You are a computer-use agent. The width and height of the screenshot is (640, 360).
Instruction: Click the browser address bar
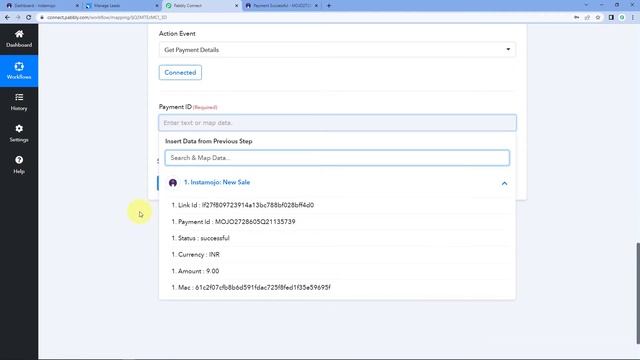coord(302,18)
